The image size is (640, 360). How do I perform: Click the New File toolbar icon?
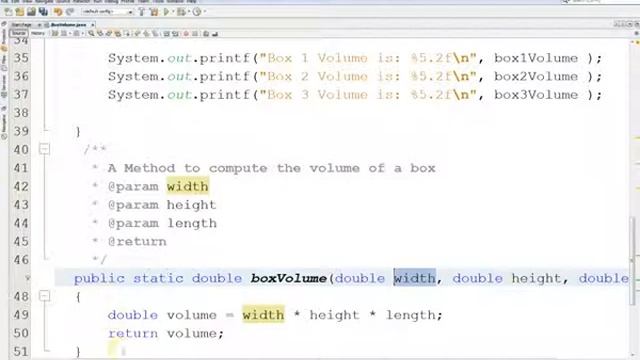pos(8,12)
